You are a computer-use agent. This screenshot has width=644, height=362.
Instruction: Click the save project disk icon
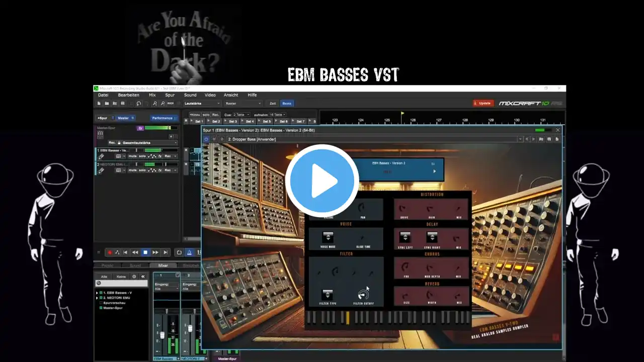[x=122, y=103]
